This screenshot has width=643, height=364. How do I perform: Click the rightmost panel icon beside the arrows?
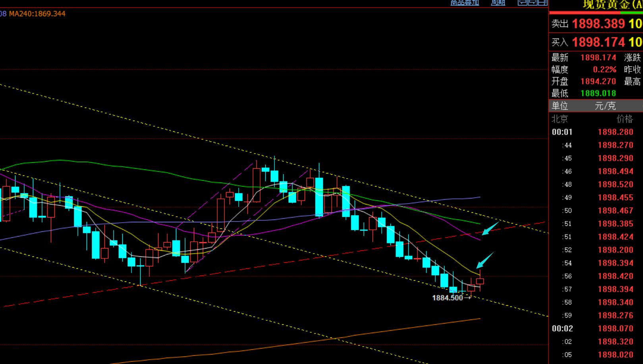(x=543, y=3)
